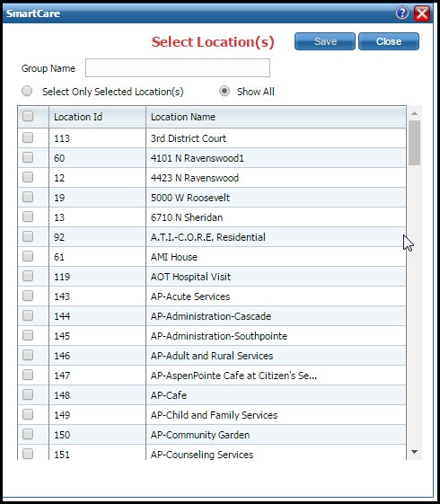Open the help question mark icon
This screenshot has height=504, width=440.
(401, 13)
